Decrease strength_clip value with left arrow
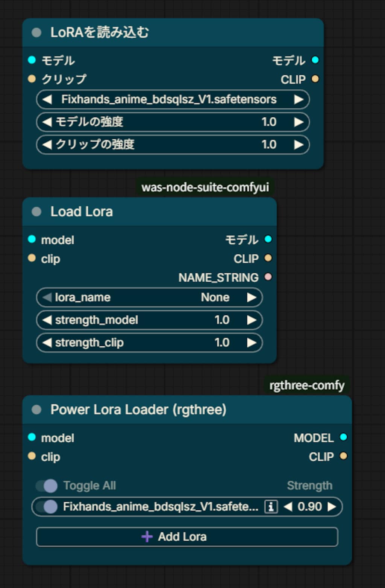Screen dimensions: 385x588 tap(47, 343)
